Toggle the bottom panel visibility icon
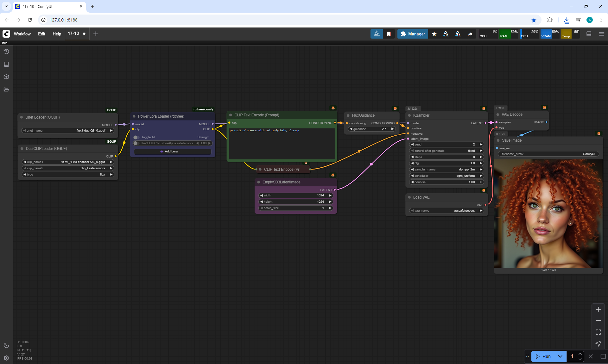 [589, 34]
